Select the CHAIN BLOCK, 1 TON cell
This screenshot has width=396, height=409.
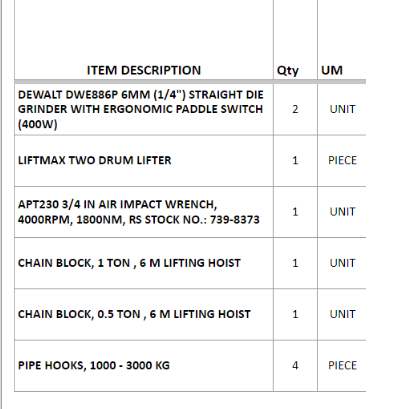point(144,263)
